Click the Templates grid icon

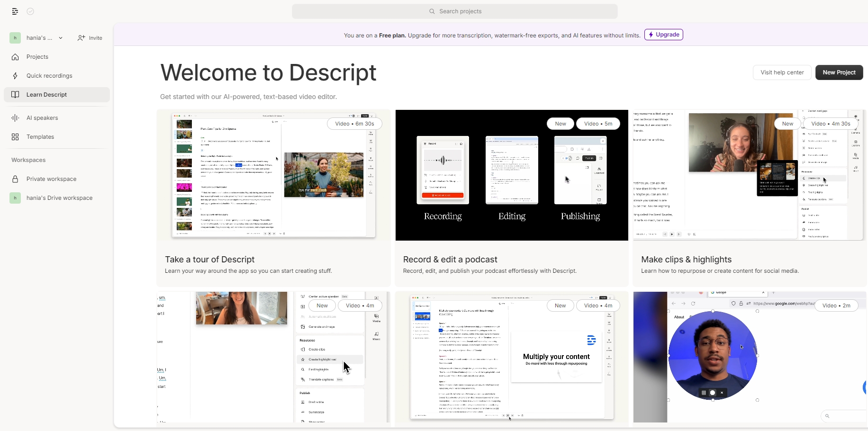tap(15, 137)
